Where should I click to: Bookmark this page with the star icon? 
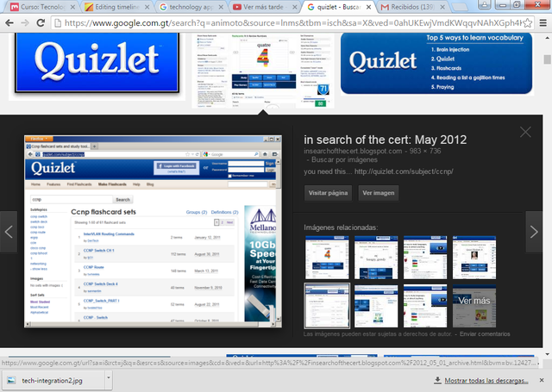[527, 23]
